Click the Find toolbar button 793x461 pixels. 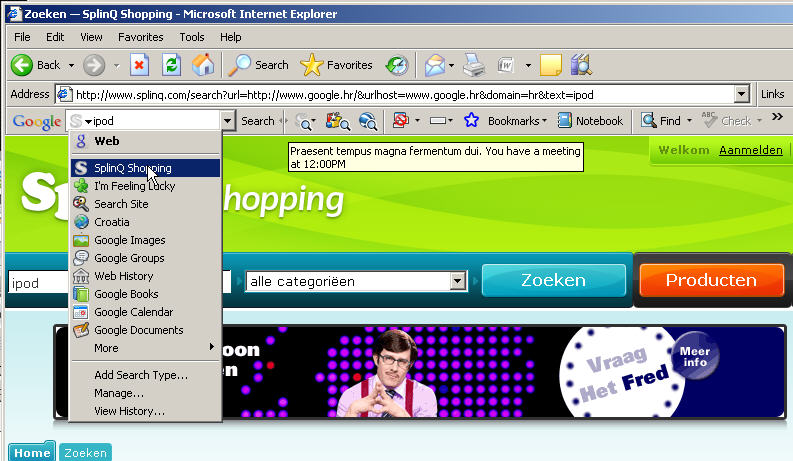coord(661,121)
